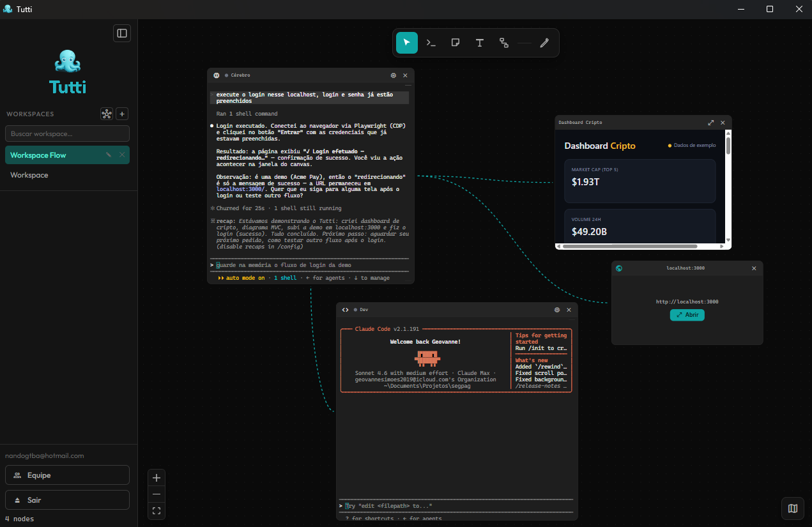Screen dimensions: 812x527
Task: Click the Dashboard Cripto horizontal scrollbar
Action: tap(629, 246)
